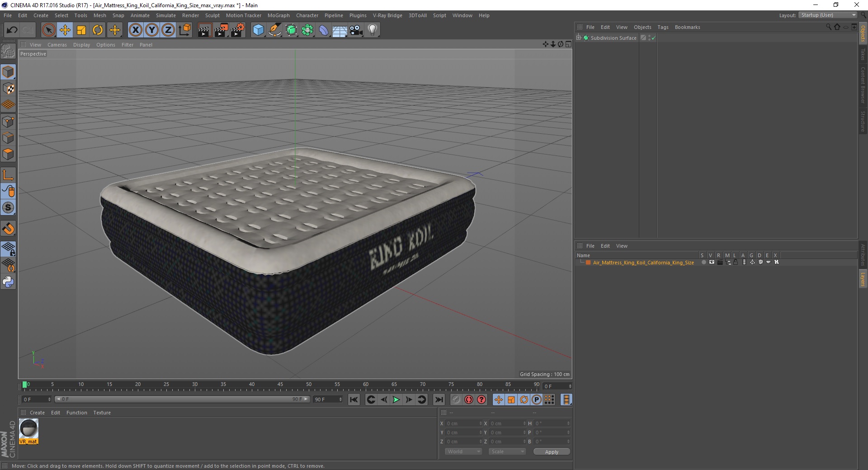Click Make Editable icon in left palette
The image size is (868, 470).
pyautogui.click(x=8, y=52)
